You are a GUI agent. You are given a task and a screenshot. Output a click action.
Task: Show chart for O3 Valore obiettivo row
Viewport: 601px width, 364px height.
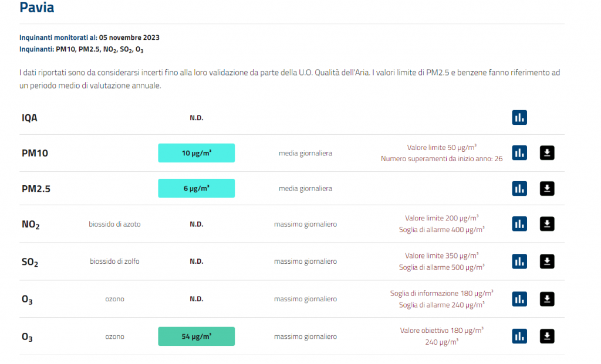pos(519,336)
